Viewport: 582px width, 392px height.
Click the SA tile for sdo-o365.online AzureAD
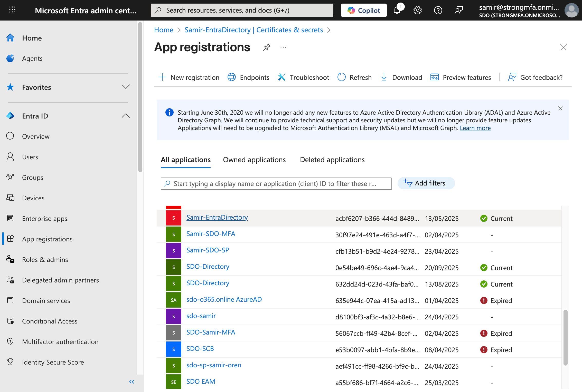pos(174,300)
